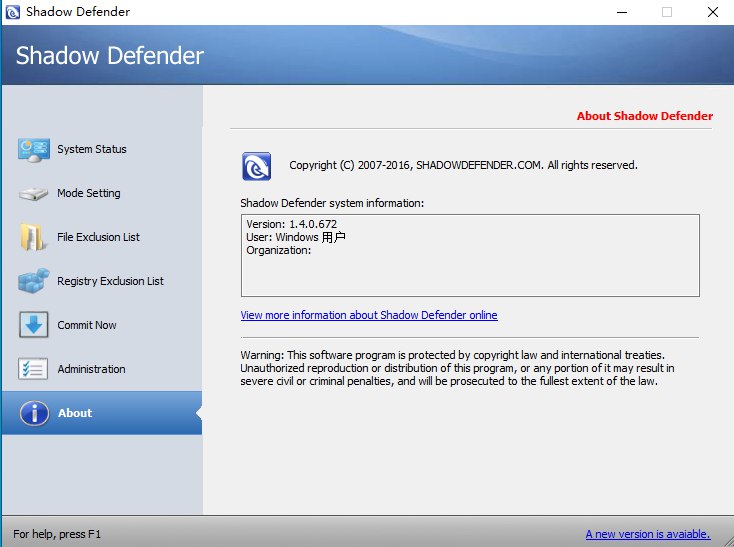Open 'View more information about Shadow Defender online'
The image size is (734, 547).
pyautogui.click(x=369, y=315)
